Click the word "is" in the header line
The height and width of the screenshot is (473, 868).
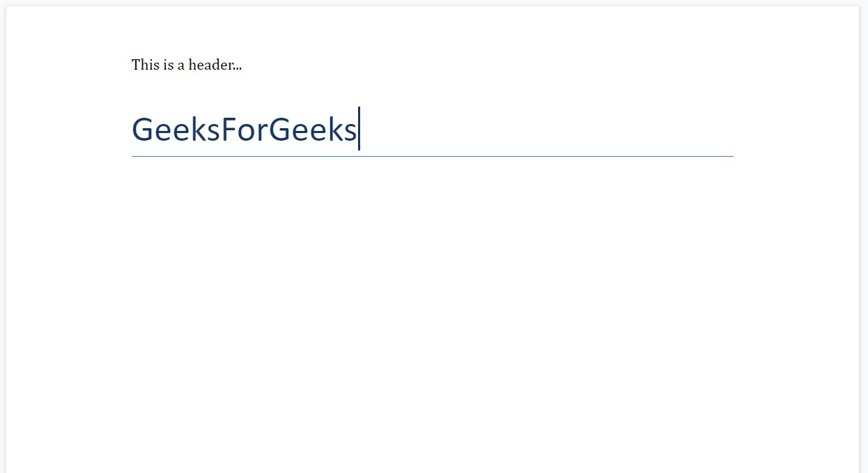coord(168,65)
